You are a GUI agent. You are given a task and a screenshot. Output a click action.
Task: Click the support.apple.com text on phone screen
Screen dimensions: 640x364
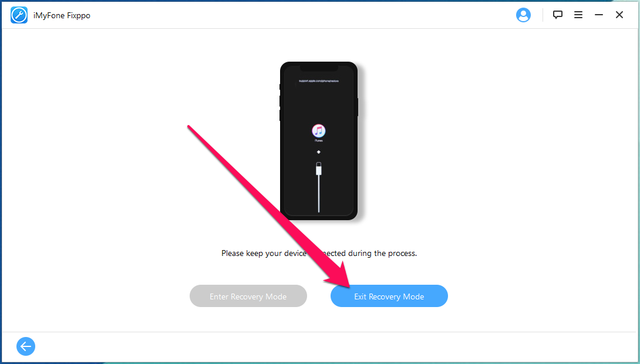(x=319, y=81)
